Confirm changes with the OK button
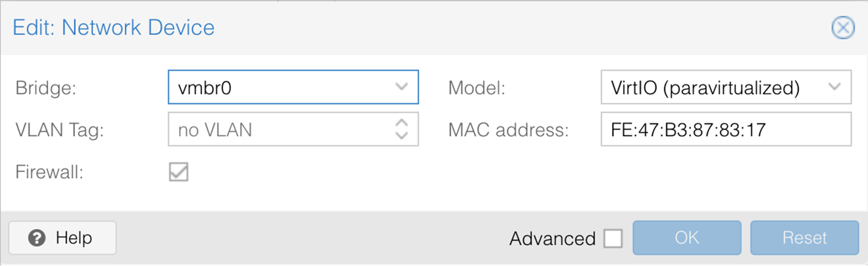 pyautogui.click(x=687, y=238)
